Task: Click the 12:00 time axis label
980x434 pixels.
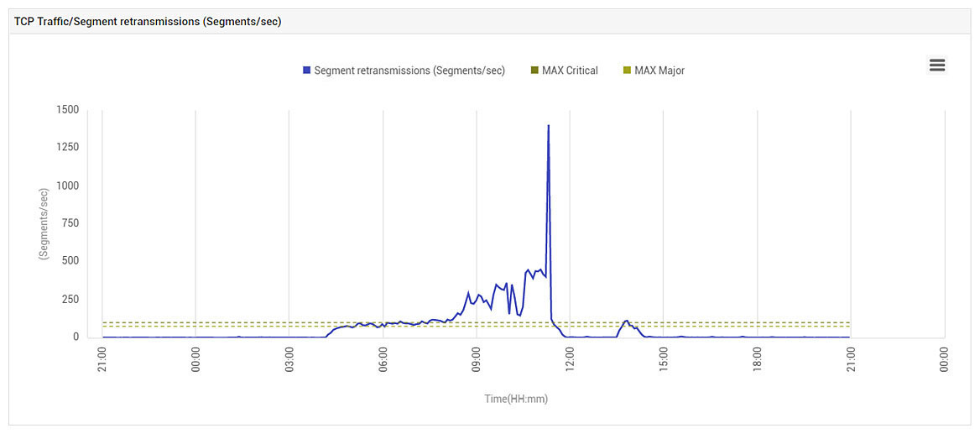Action: [x=570, y=359]
